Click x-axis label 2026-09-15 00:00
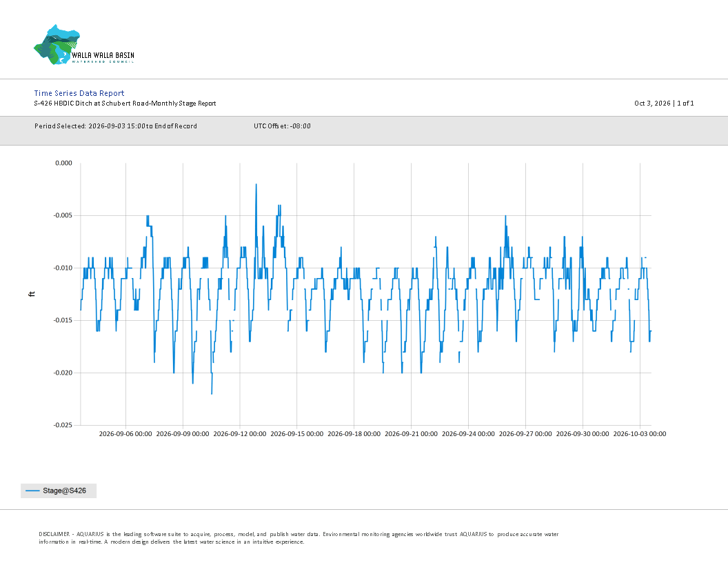728x563 pixels. (296, 434)
